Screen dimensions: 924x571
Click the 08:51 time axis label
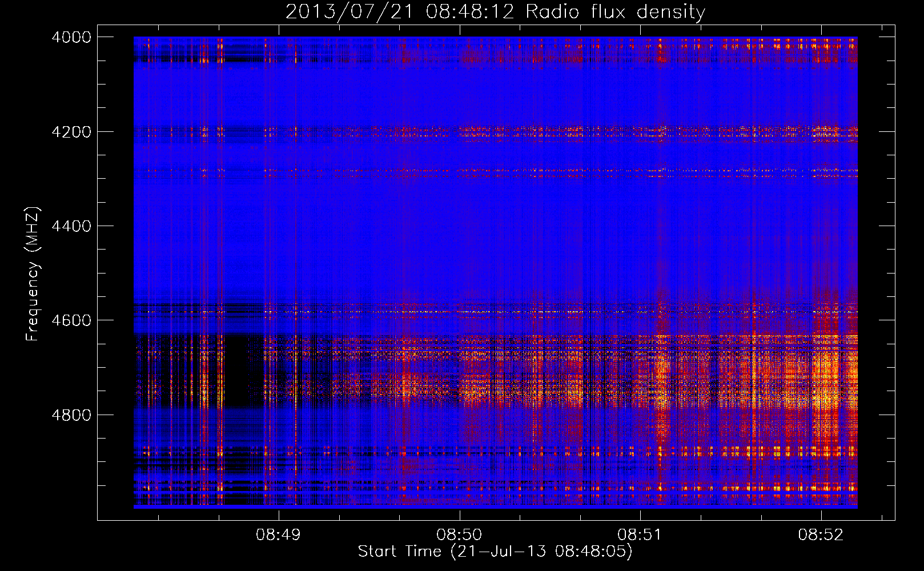click(640, 534)
